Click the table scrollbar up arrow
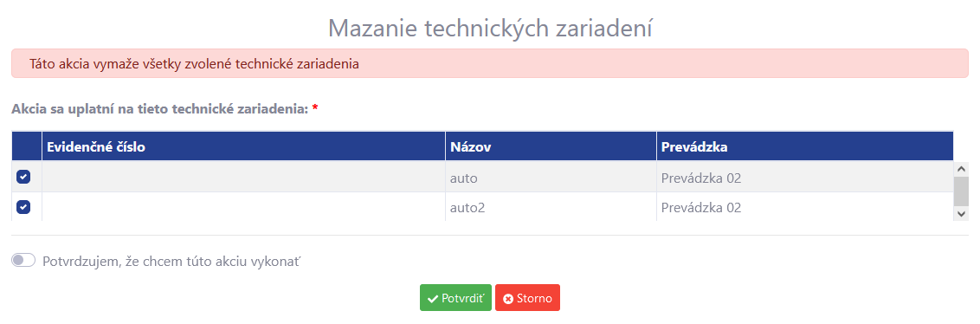 961,168
